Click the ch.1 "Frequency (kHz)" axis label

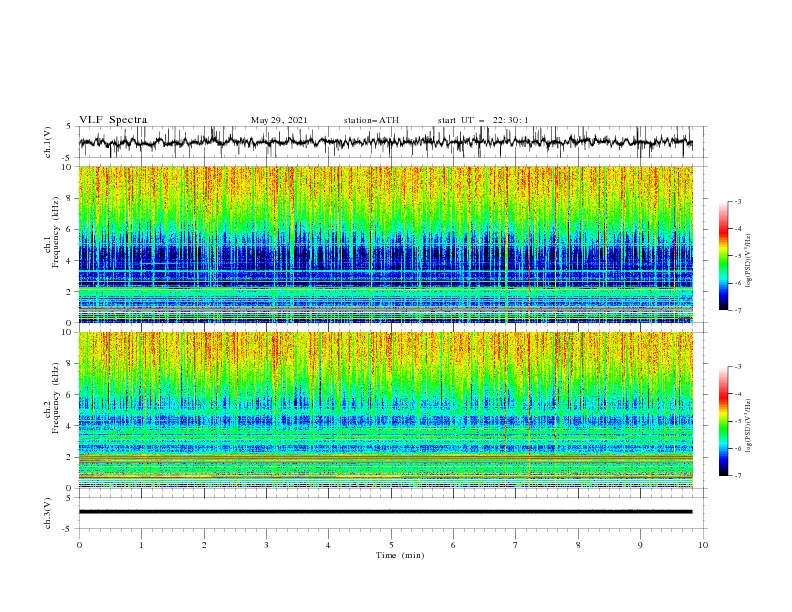click(x=55, y=232)
